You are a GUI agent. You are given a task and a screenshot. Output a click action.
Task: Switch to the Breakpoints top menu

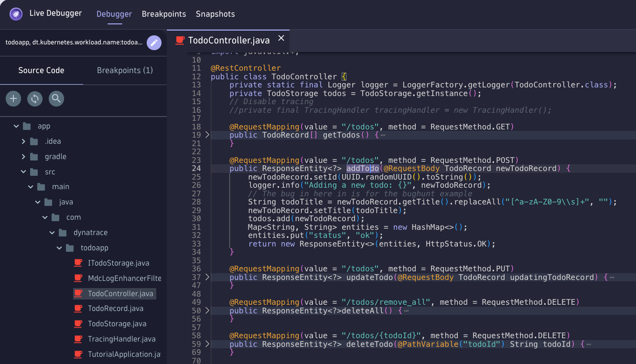[x=164, y=14]
